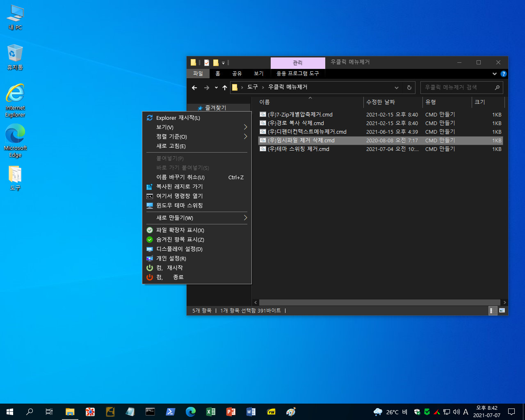Switch to details view in status bar
525x420 pixels.
(x=493, y=310)
